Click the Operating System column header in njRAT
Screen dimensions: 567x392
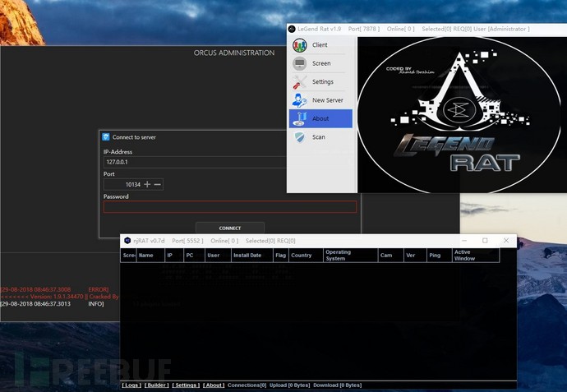click(350, 256)
